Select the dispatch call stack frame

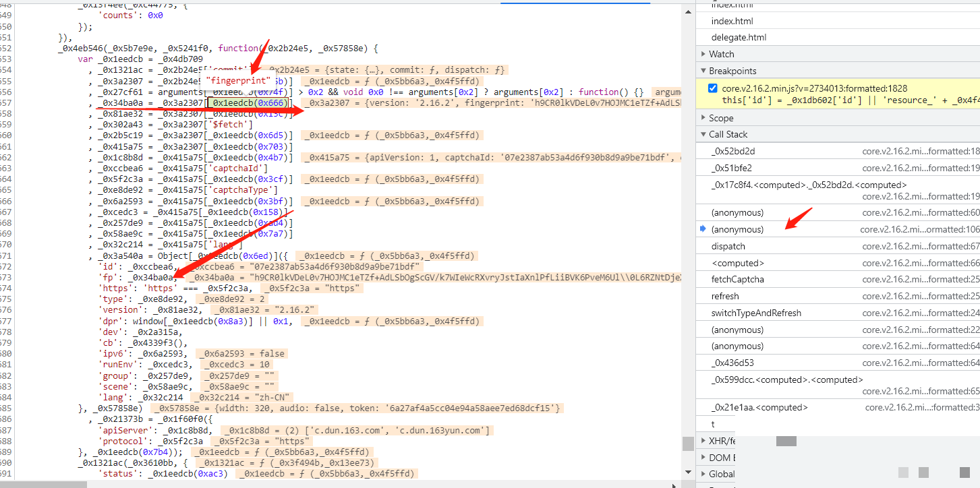[728, 246]
